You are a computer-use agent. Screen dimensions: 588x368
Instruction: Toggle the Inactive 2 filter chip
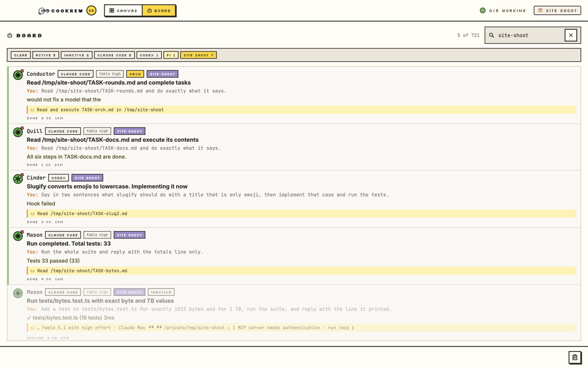(76, 55)
